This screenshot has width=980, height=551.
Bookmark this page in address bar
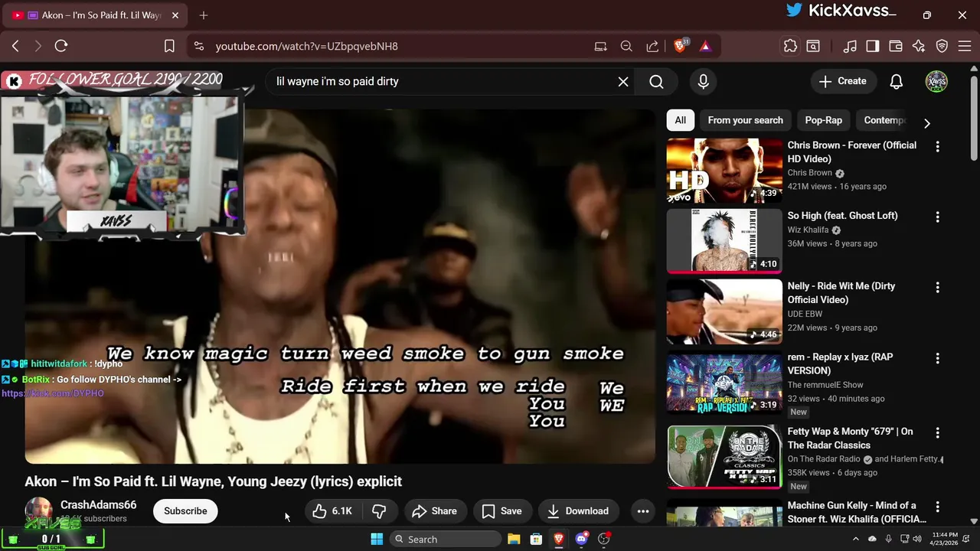[x=169, y=46]
